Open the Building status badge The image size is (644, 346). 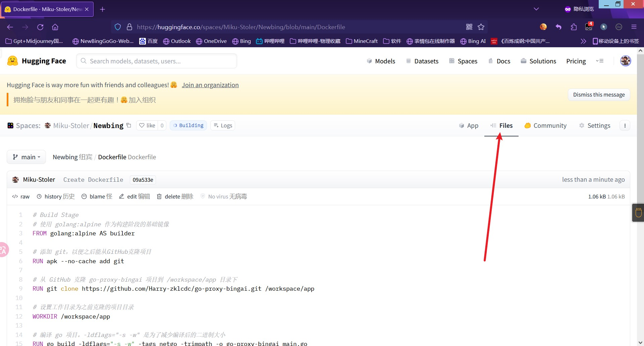(x=188, y=125)
